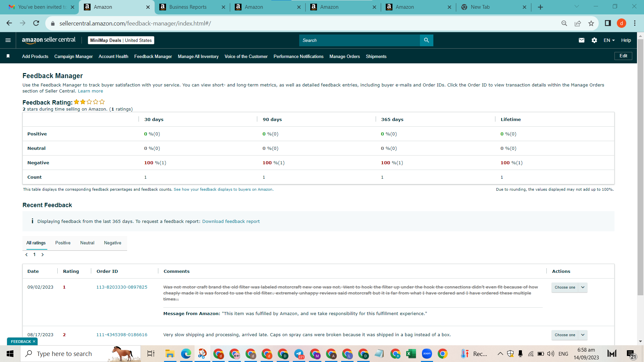Click the volume speaker tray icon
Viewport: 644px width, 362px height.
pos(550,354)
